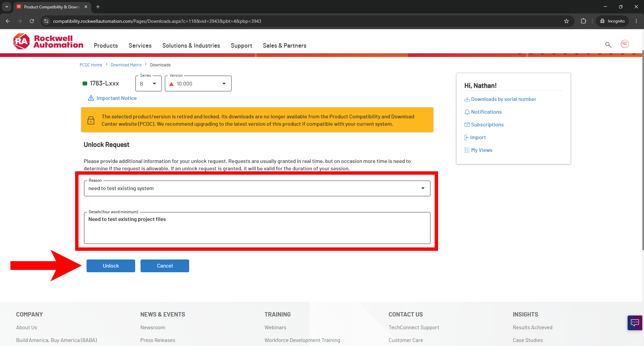644x346 pixels.
Task: Click the page vertical scrollbar
Action: (x=643, y=151)
